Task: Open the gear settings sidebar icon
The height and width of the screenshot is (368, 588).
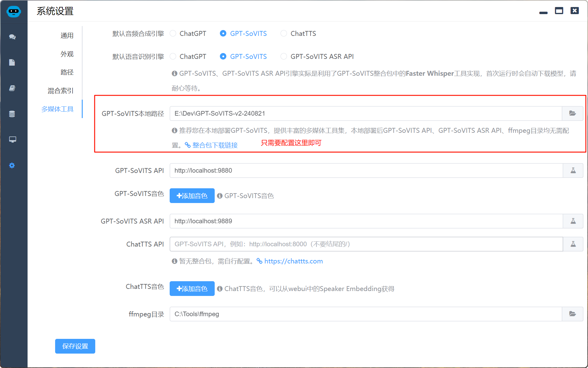Action: tap(12, 166)
